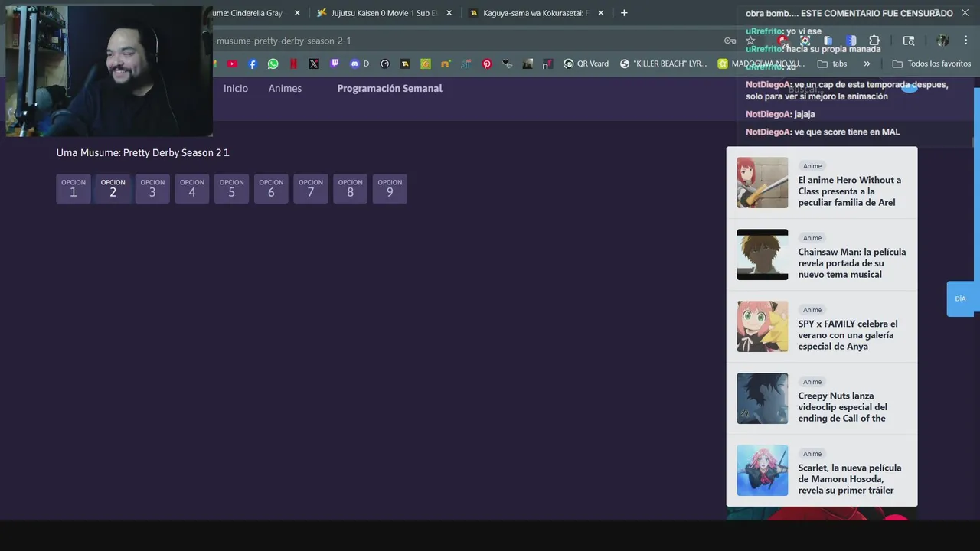Open the Netflix bookmark icon
Screen dimensions: 980x551
click(x=293, y=64)
